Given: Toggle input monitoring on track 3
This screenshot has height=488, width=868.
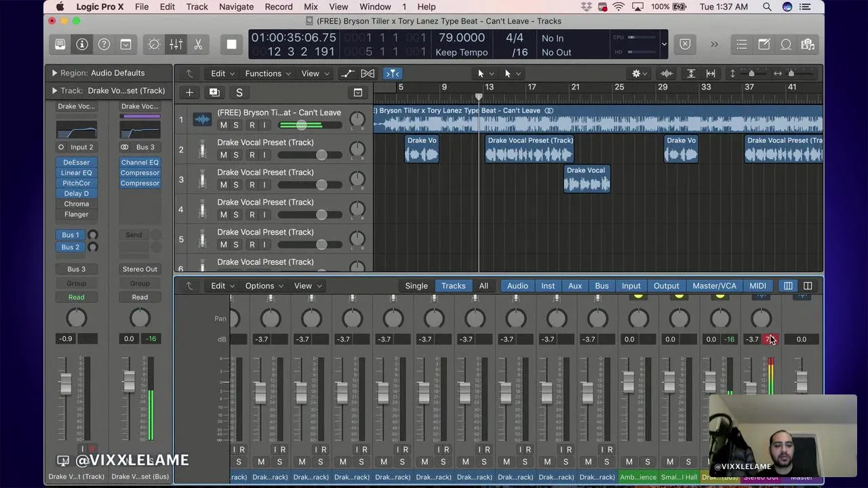Looking at the screenshot, I should click(x=264, y=184).
